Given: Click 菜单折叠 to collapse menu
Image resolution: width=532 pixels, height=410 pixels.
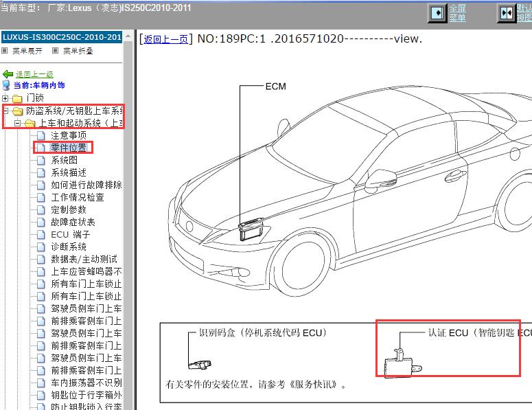Looking at the screenshot, I should [x=78, y=51].
